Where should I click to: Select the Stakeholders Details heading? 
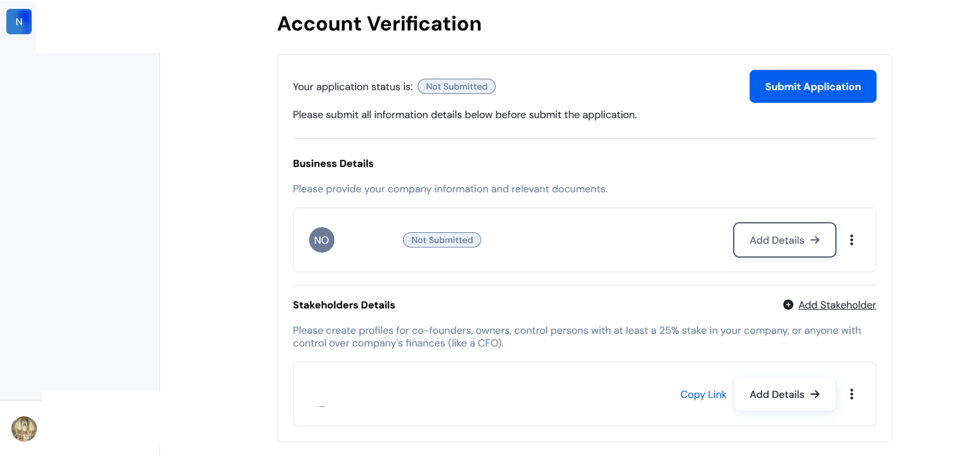344,305
